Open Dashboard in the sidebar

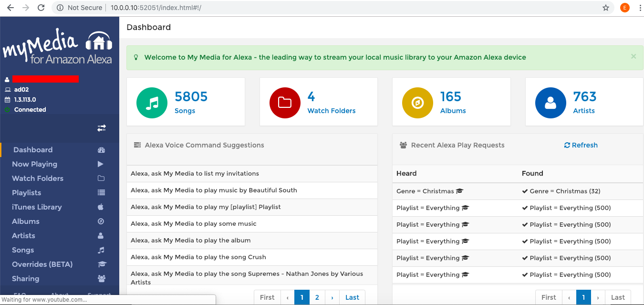60,150
